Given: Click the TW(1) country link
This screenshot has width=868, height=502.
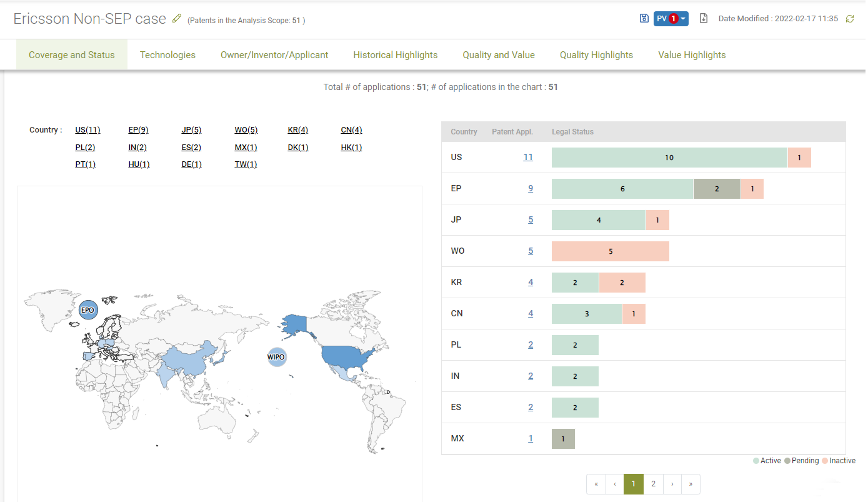Looking at the screenshot, I should [246, 164].
